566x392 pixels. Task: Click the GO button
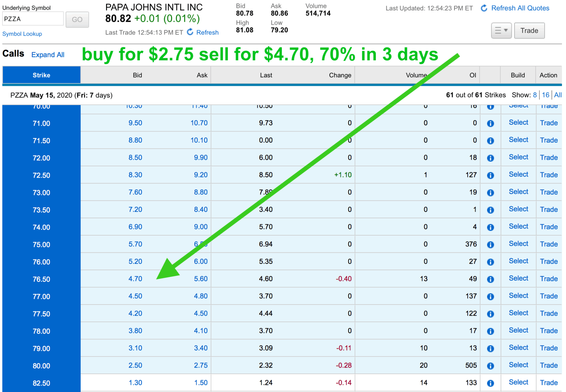pos(77,19)
